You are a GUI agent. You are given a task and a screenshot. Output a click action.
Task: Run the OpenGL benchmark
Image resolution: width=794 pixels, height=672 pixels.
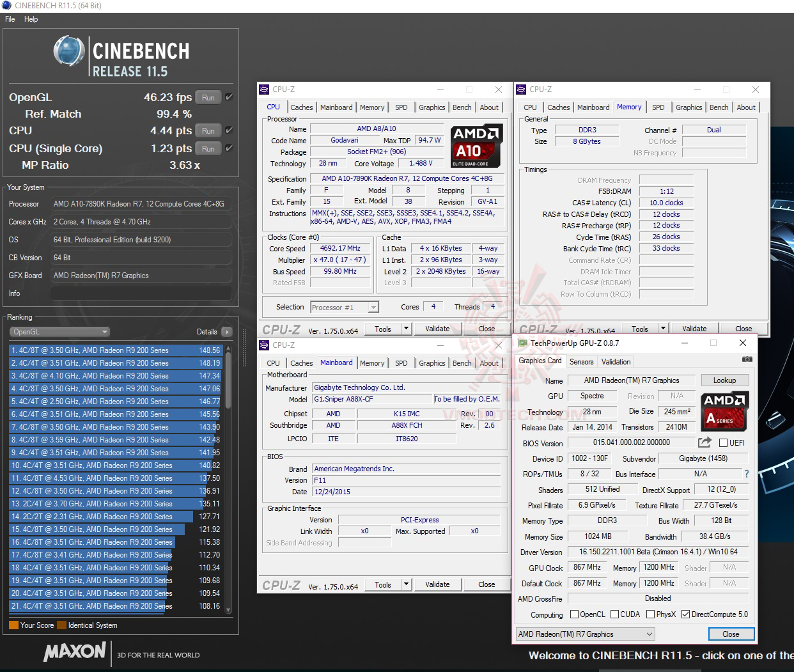pos(208,98)
